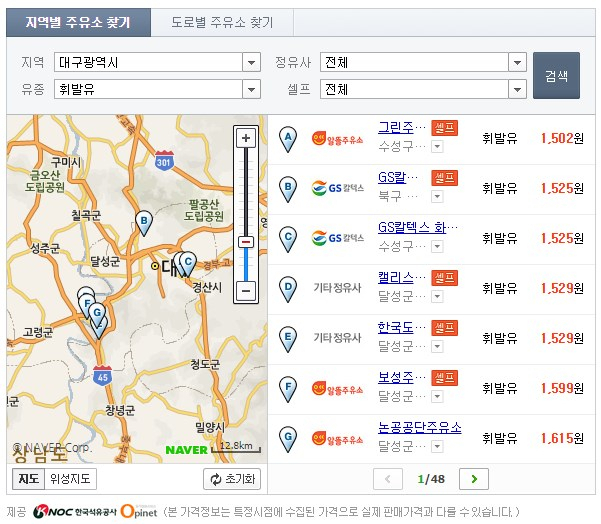Click the red zoom slider handle
Viewport: 601px width, 524px height.
coord(246,242)
